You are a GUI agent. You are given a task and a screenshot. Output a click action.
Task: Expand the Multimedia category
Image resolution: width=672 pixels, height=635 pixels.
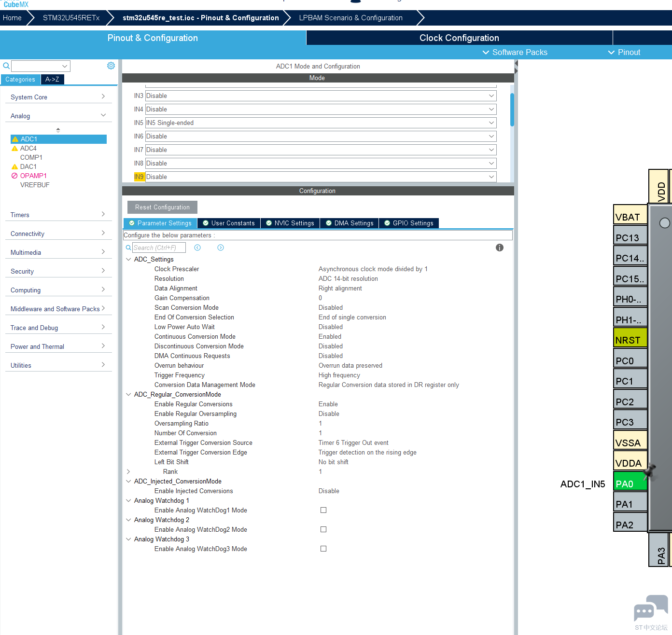pyautogui.click(x=58, y=252)
